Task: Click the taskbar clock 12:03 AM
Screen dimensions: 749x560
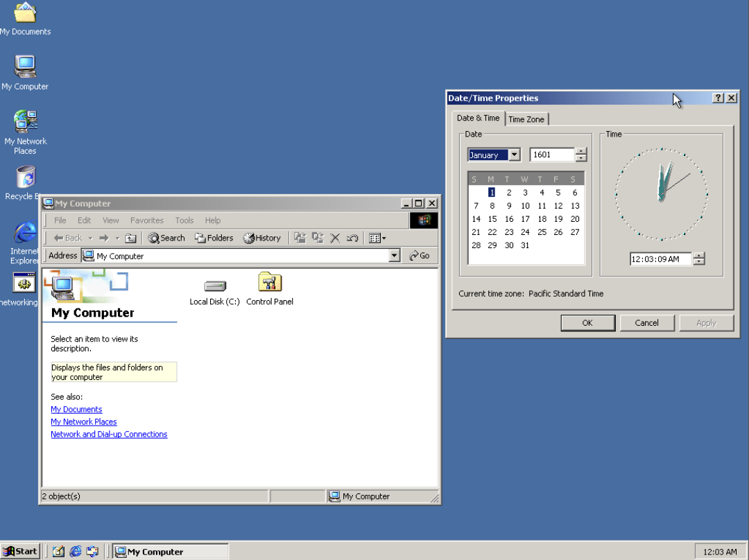Action: pos(720,552)
